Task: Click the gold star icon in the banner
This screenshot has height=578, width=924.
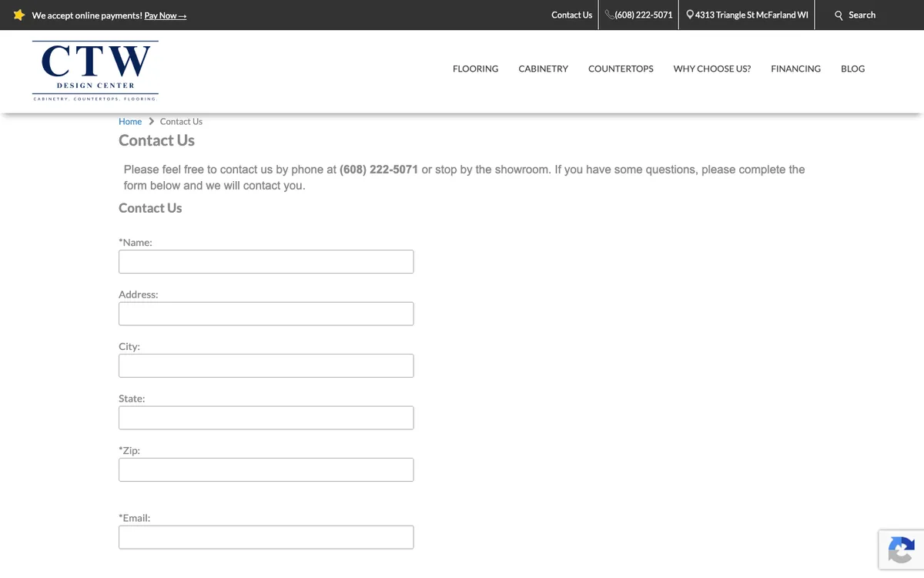Action: pos(19,15)
